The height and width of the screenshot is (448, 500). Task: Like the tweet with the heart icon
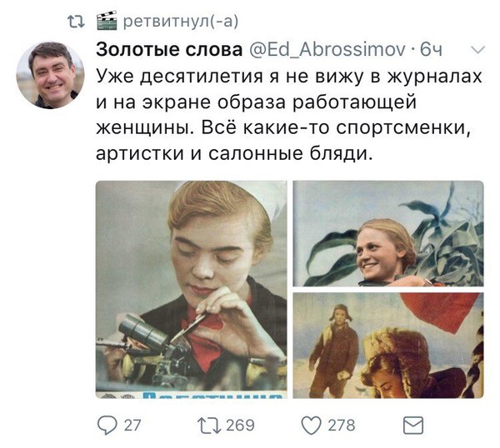311,426
